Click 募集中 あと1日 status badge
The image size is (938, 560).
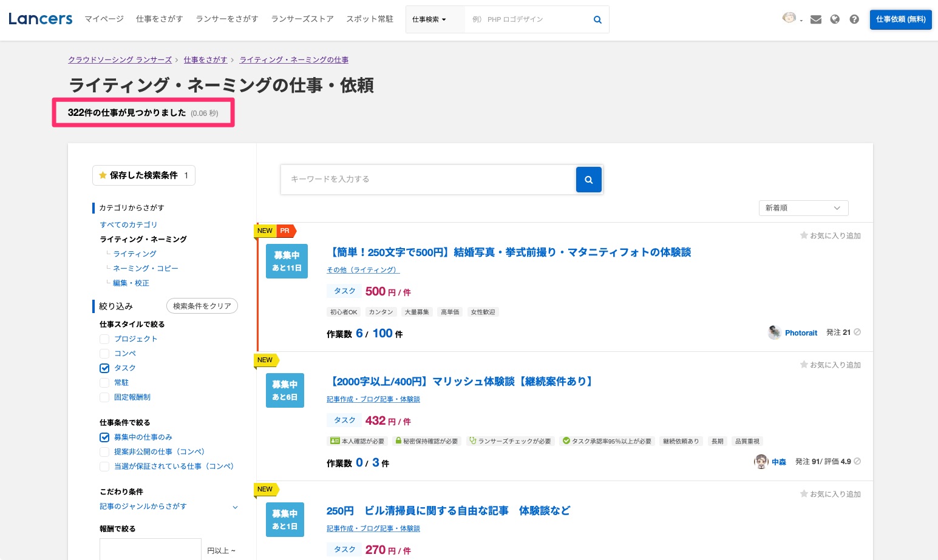click(x=285, y=520)
